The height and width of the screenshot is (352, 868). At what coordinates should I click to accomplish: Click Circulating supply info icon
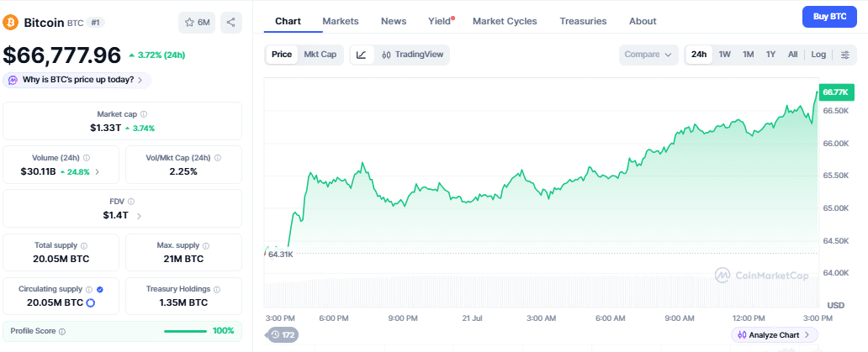[x=88, y=289]
